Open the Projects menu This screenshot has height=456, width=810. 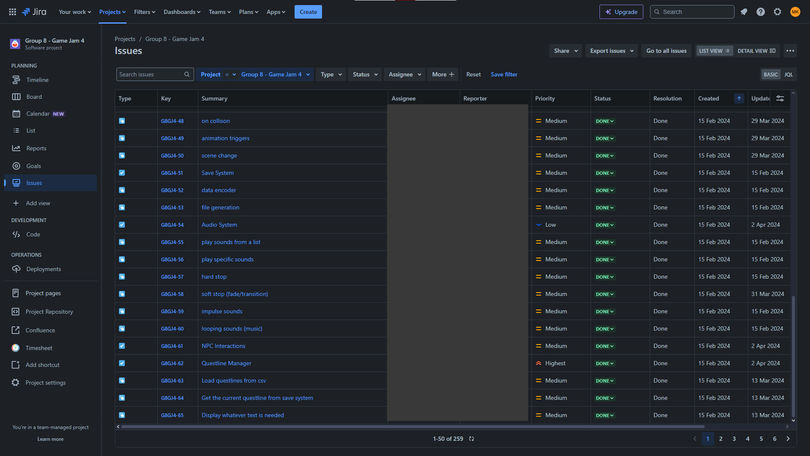point(112,12)
